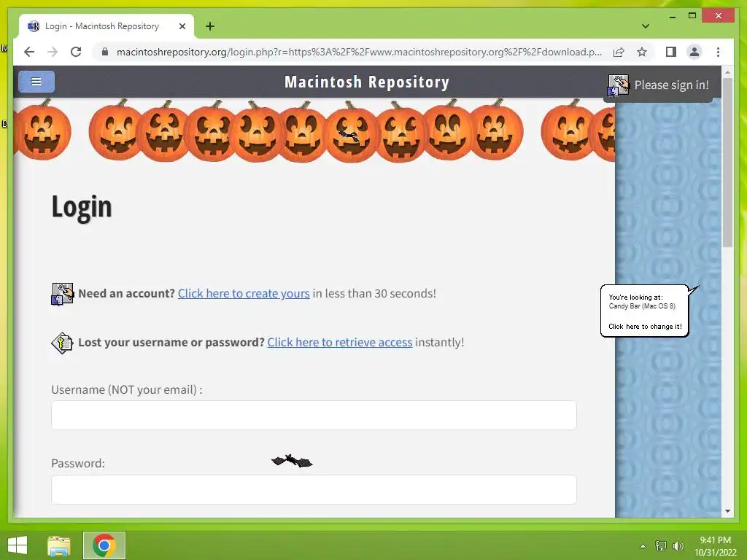Click the scrollbar down arrow
This screenshot has width=747, height=560.
click(x=727, y=511)
